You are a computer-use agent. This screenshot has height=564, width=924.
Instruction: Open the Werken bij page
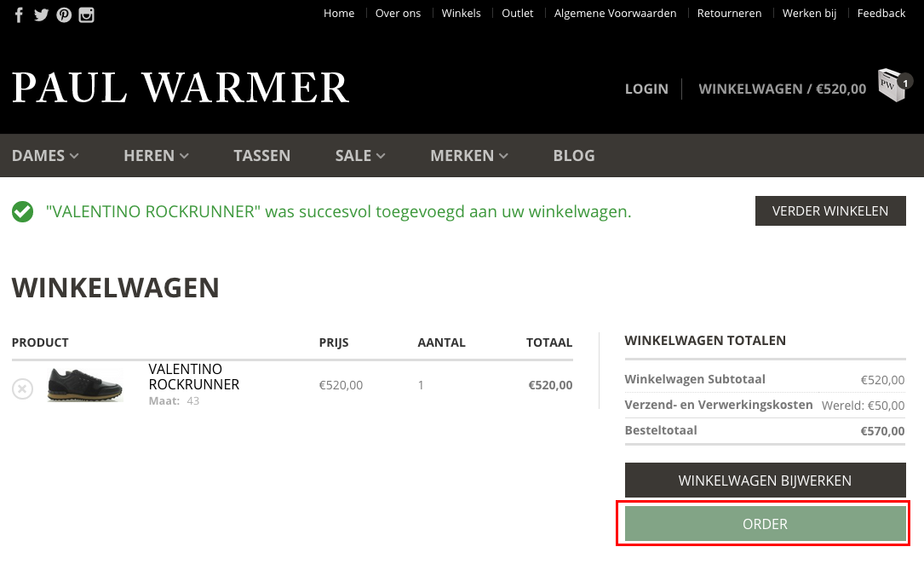(809, 13)
